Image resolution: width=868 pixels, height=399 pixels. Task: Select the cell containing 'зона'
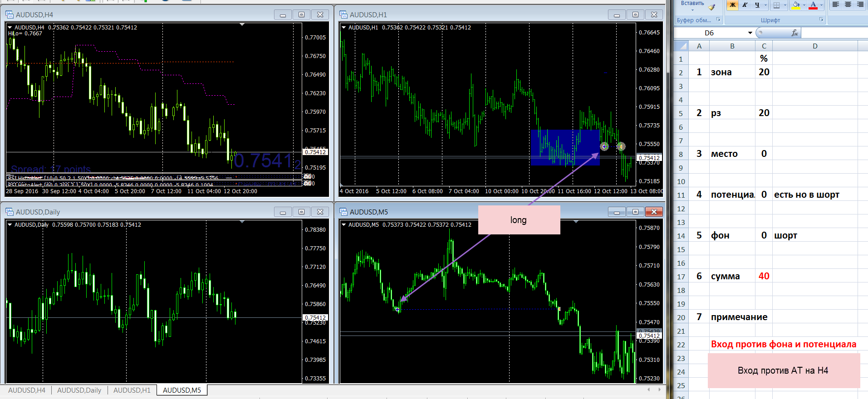point(732,72)
